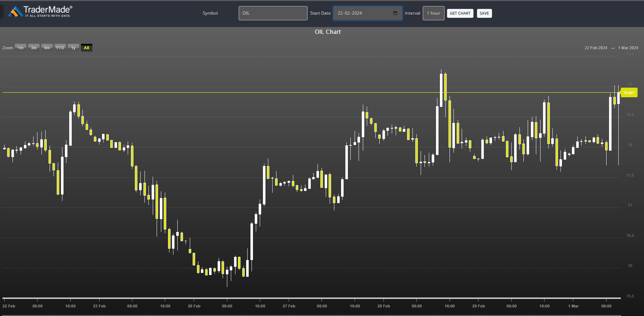Image resolution: width=644 pixels, height=316 pixels.
Task: Click the 1 Mar 2024 range end date
Action: (x=628, y=48)
